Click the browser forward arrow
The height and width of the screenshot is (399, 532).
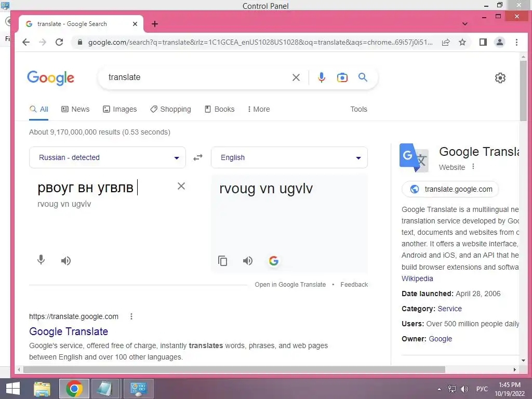[x=43, y=42]
